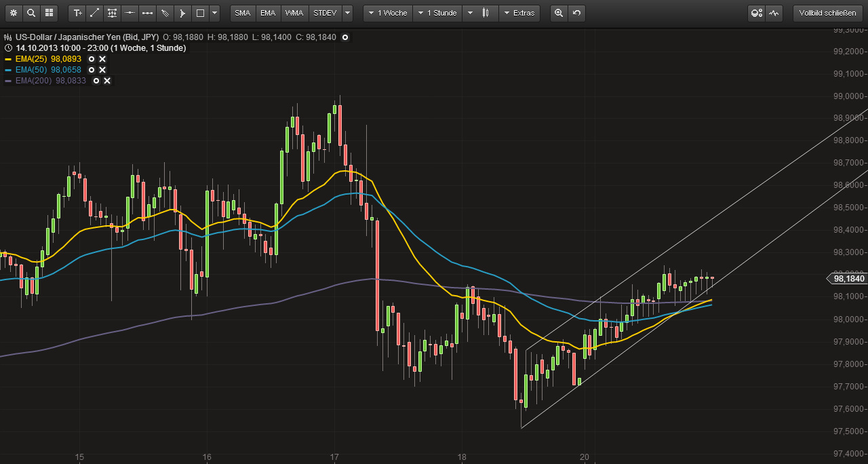Open the 1 Woche timeframe dropdown
This screenshot has height=464, width=868.
(x=387, y=13)
